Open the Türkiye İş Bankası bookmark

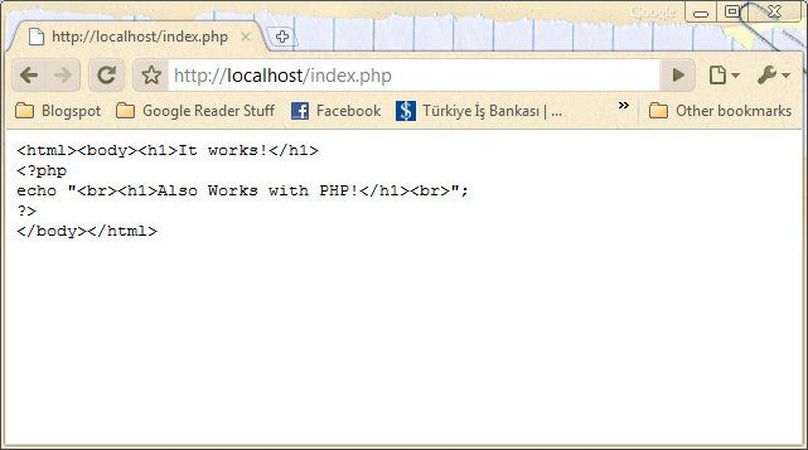479,111
